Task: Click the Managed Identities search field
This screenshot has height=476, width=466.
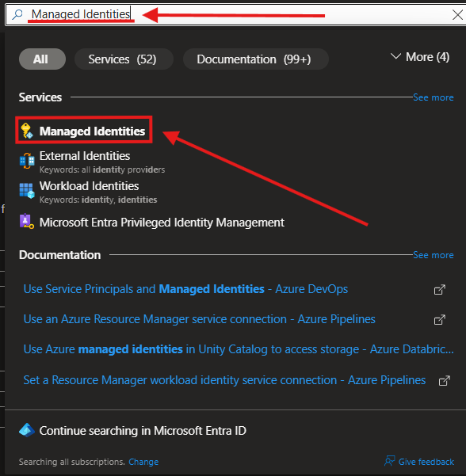Action: coord(235,14)
